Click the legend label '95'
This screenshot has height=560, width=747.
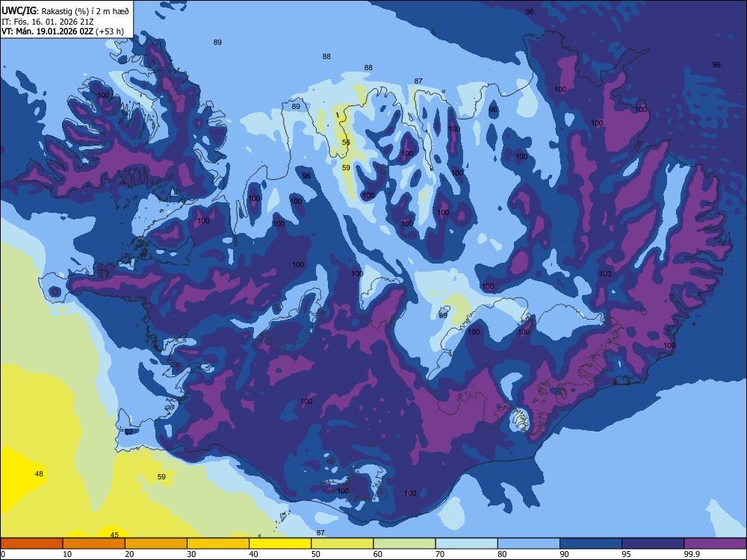627,554
